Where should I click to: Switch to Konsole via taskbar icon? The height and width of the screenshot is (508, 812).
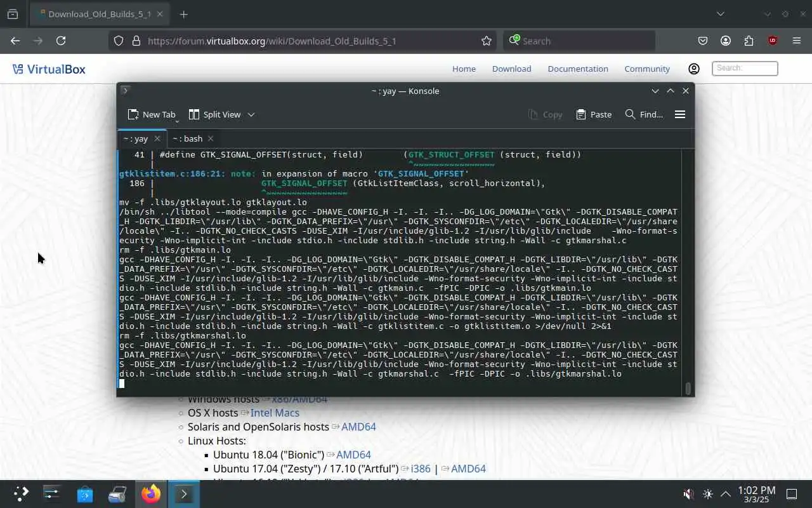[184, 493]
